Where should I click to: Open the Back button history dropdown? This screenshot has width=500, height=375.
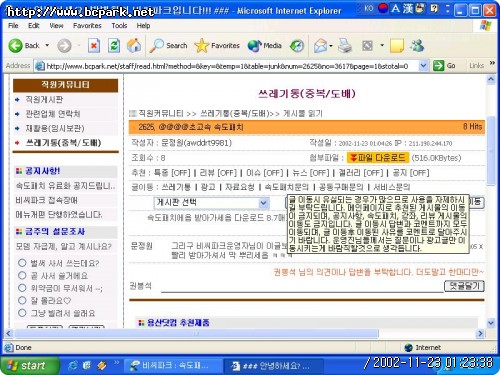click(x=47, y=46)
